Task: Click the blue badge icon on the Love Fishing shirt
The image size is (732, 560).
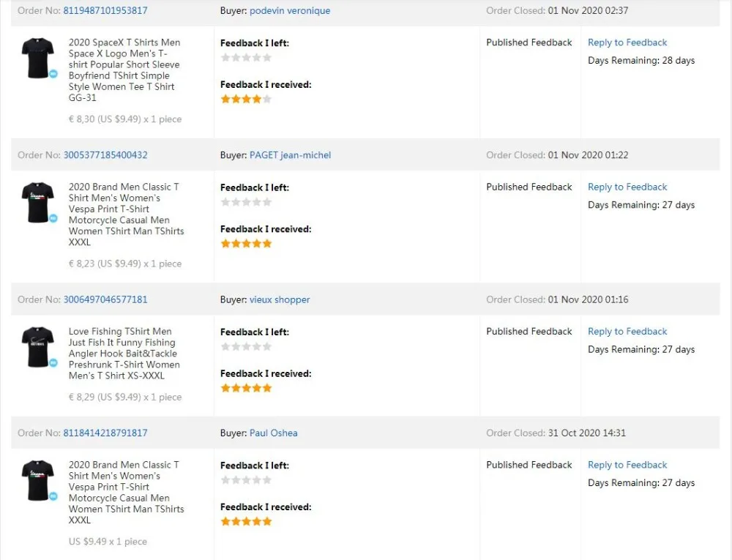Action: pos(53,362)
